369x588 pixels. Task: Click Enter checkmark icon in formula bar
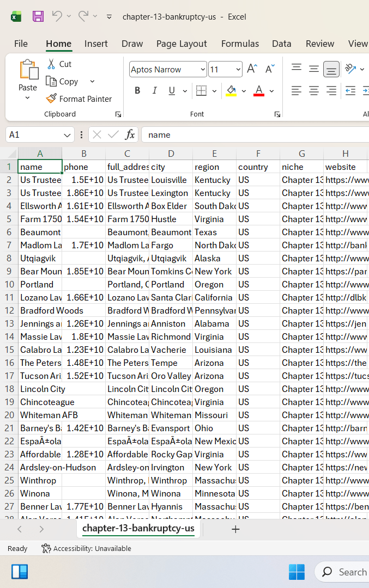113,134
